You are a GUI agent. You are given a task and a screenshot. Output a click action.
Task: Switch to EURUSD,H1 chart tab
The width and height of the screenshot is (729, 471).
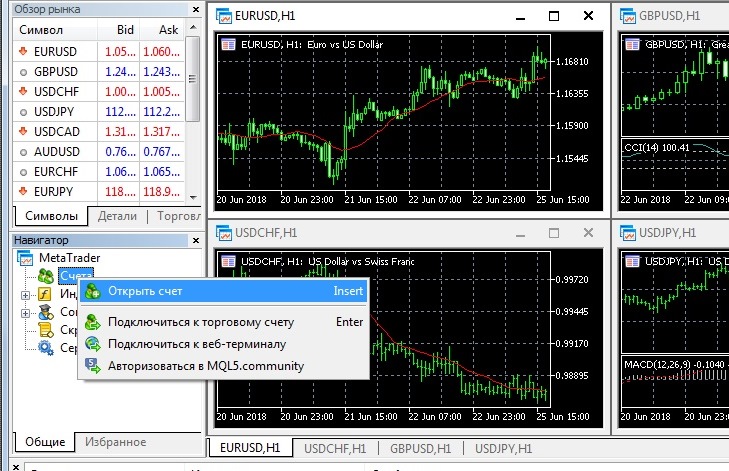[250, 448]
